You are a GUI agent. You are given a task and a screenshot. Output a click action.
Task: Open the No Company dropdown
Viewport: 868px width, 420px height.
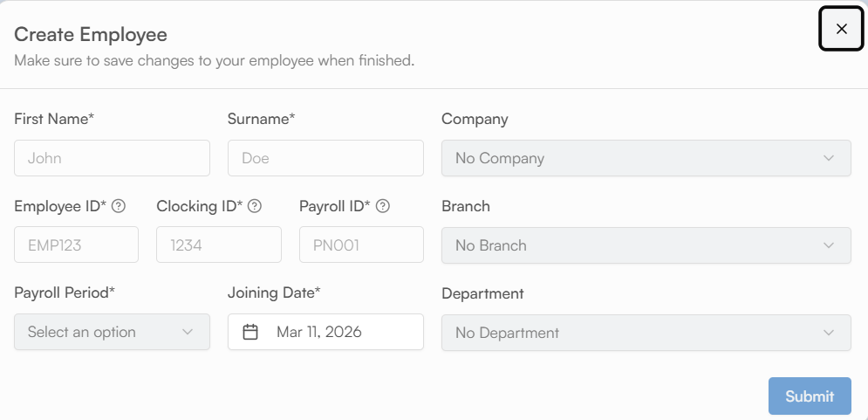[646, 158]
